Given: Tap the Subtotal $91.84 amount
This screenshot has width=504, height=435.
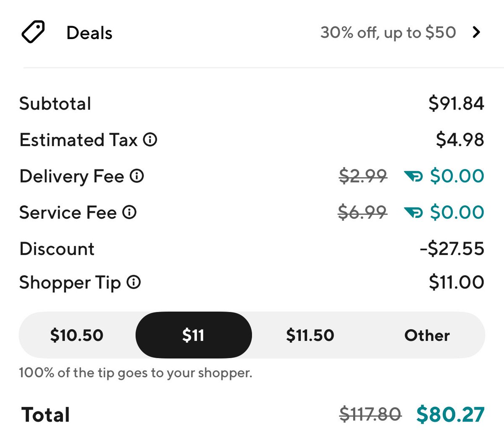Looking at the screenshot, I should 457,103.
